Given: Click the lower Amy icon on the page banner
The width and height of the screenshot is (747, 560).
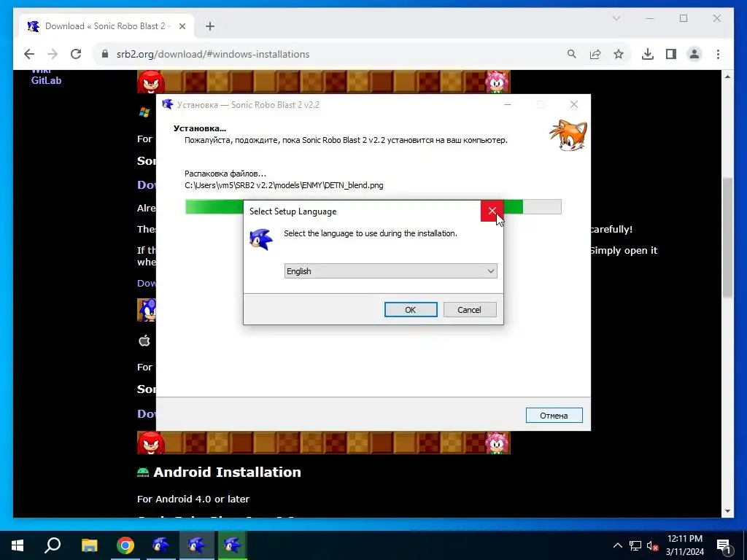Looking at the screenshot, I should [497, 443].
